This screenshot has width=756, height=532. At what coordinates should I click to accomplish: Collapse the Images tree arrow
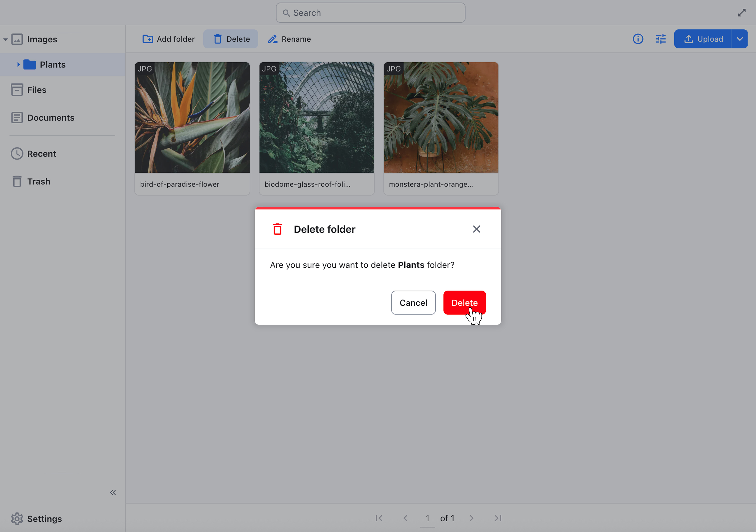pos(6,39)
